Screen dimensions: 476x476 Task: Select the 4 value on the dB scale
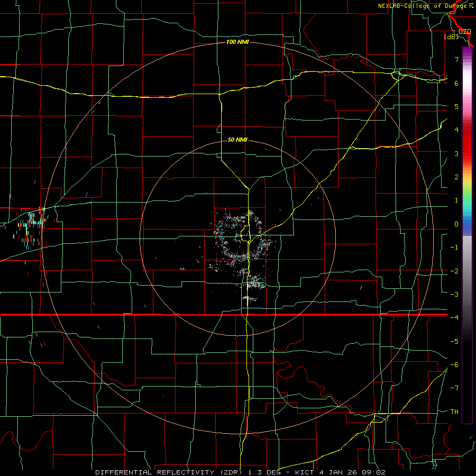click(x=456, y=130)
